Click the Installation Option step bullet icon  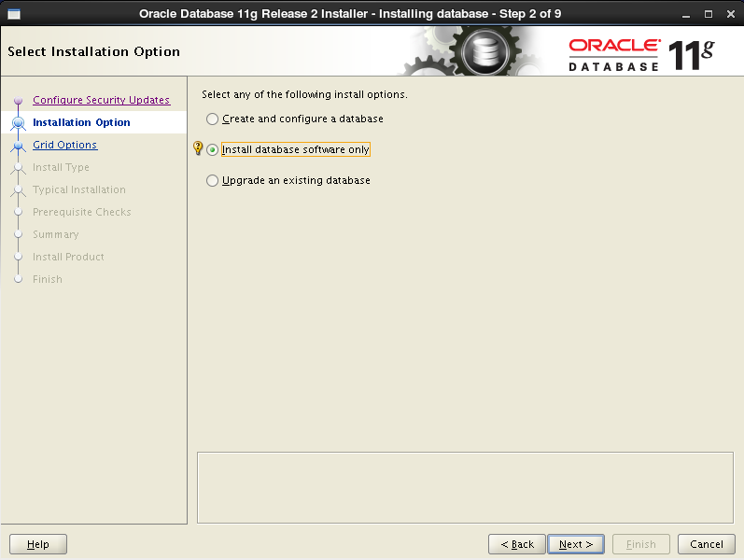click(18, 123)
